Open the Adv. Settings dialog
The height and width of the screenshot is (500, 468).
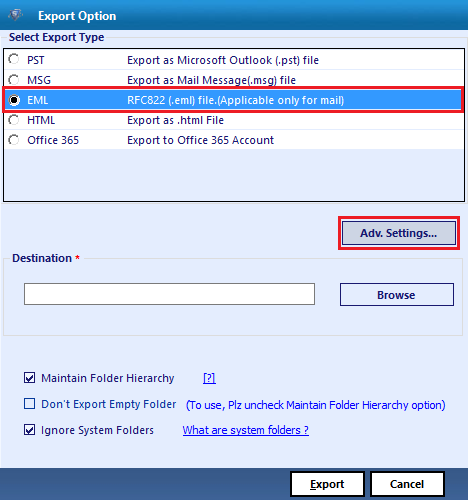(x=399, y=233)
